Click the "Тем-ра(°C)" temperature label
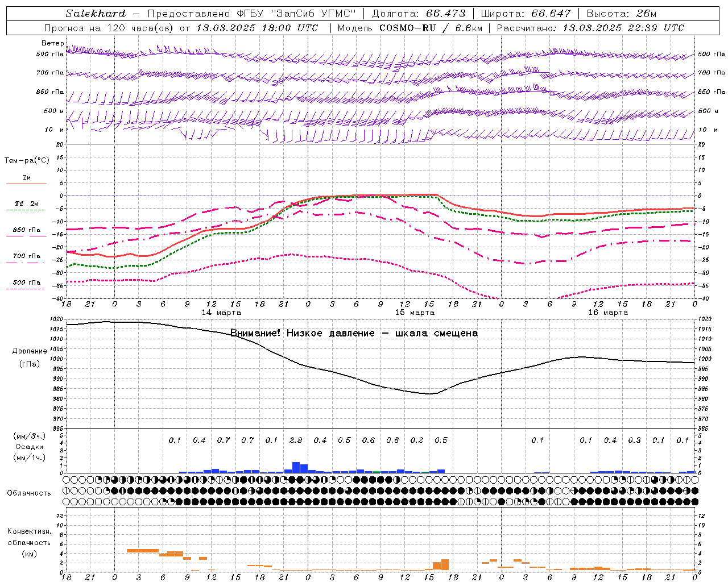Viewport: 728px width, 582px height. tap(27, 161)
